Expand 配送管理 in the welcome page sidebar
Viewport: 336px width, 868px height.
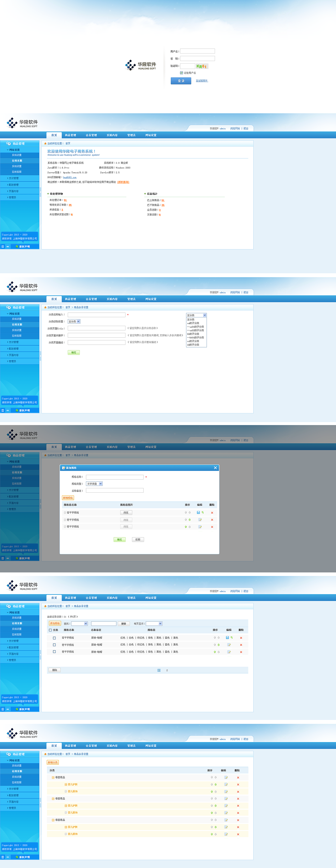[20, 185]
